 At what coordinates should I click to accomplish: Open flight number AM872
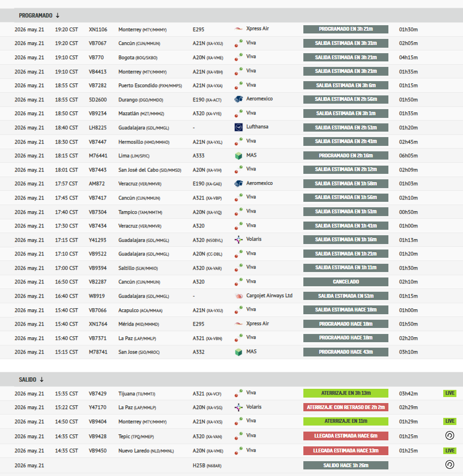97,183
